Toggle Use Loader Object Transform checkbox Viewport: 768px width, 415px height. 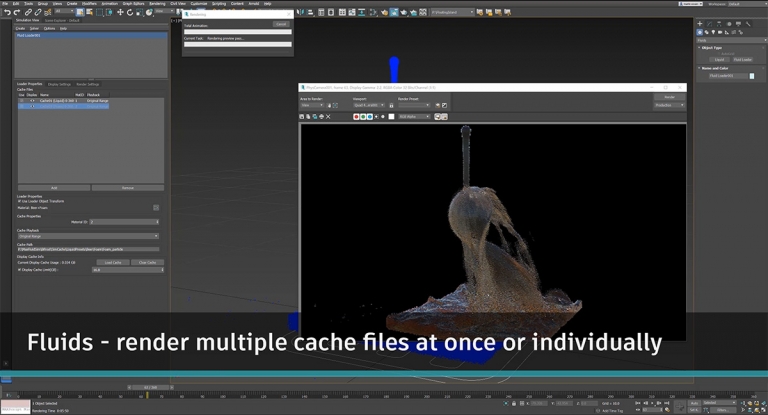tap(19, 201)
